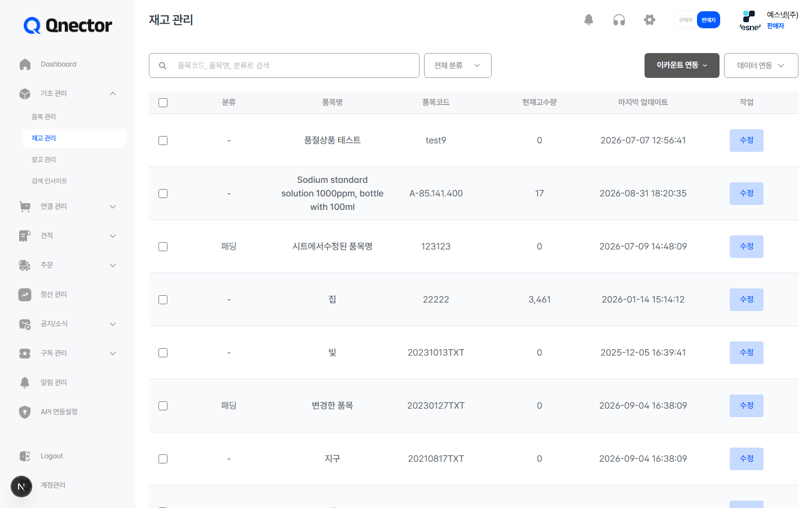This screenshot has width=812, height=508.
Task: Check the row with code 20231013TXT
Action: coord(163,353)
